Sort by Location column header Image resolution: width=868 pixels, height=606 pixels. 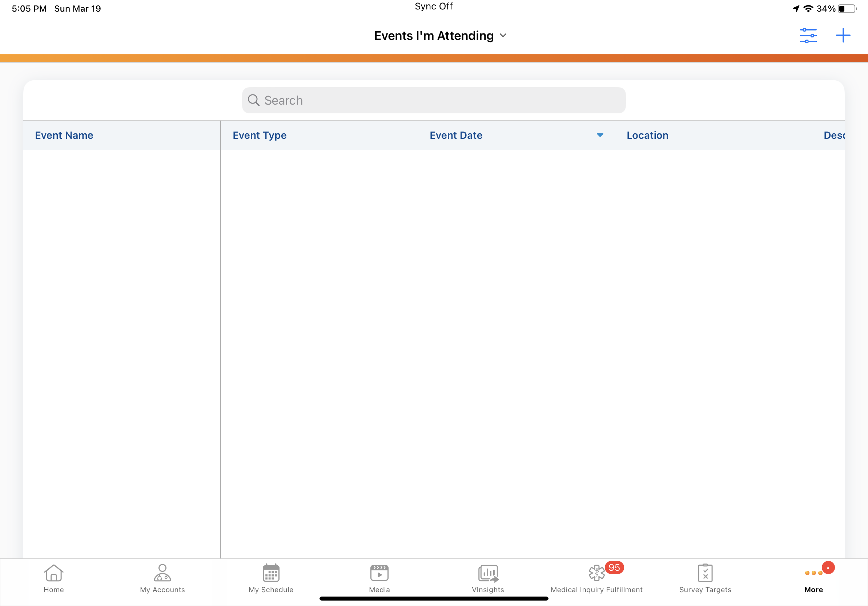[x=647, y=135]
